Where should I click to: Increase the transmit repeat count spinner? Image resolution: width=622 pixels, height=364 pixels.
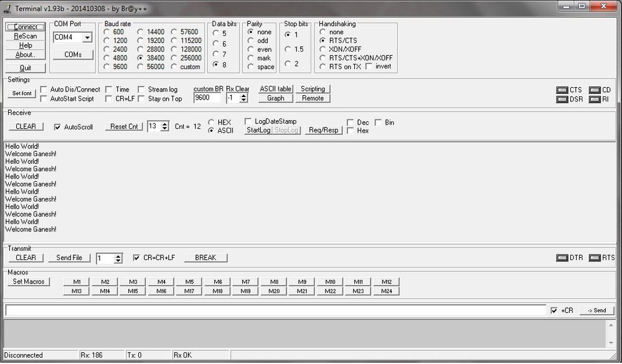tap(119, 255)
